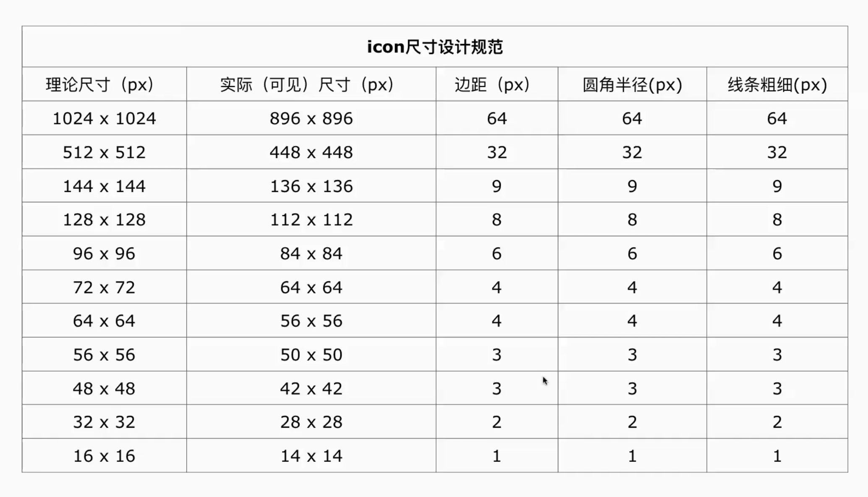Click the "28 x 28" cell

pos(311,422)
